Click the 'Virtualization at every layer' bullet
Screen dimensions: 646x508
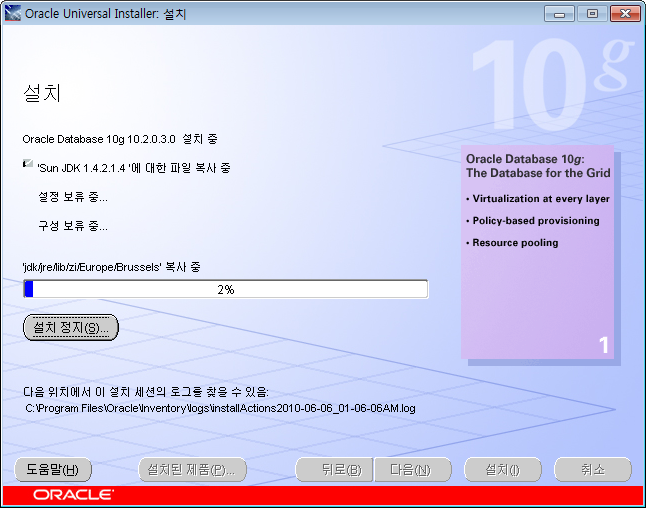point(541,199)
